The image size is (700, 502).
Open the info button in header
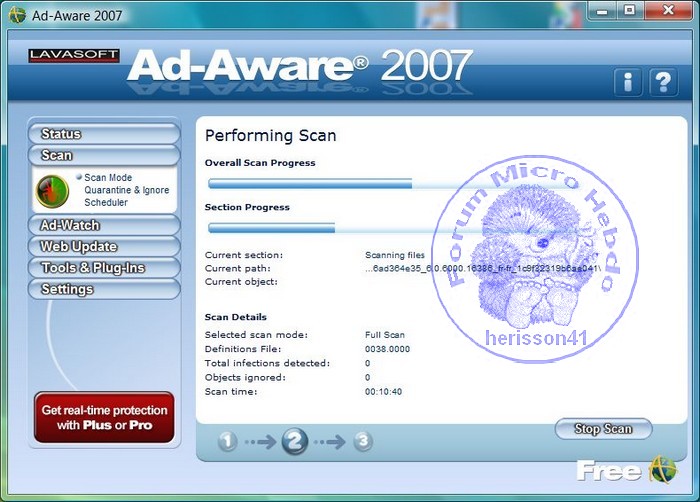[x=628, y=82]
